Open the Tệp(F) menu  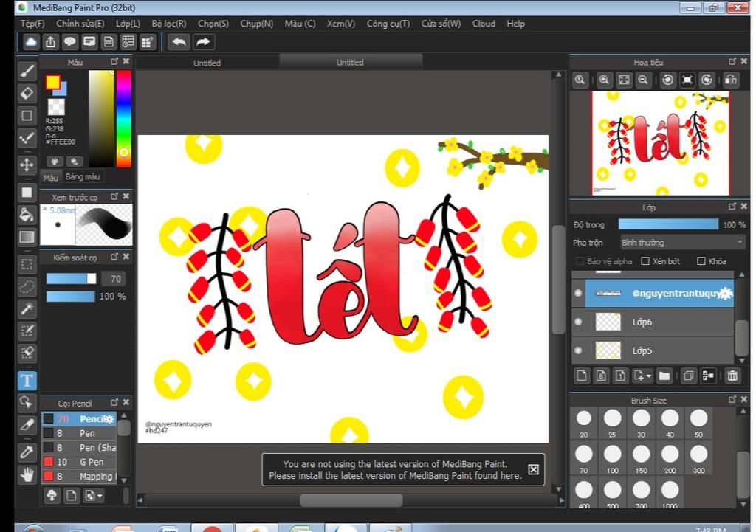pos(32,24)
